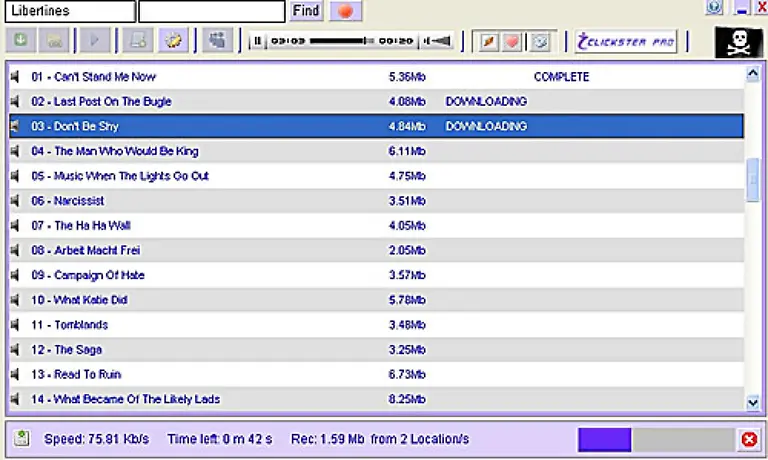The height and width of the screenshot is (460, 768).
Task: Open the Clickster Pro button
Action: click(x=626, y=42)
